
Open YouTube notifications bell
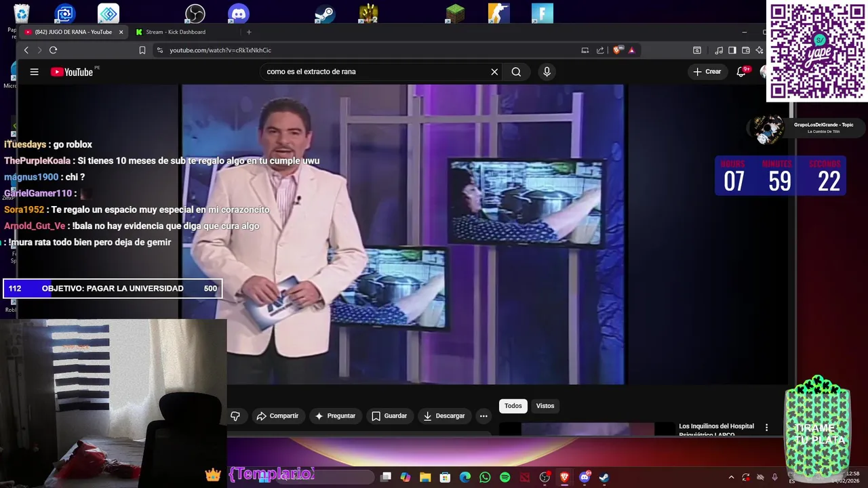pos(741,72)
